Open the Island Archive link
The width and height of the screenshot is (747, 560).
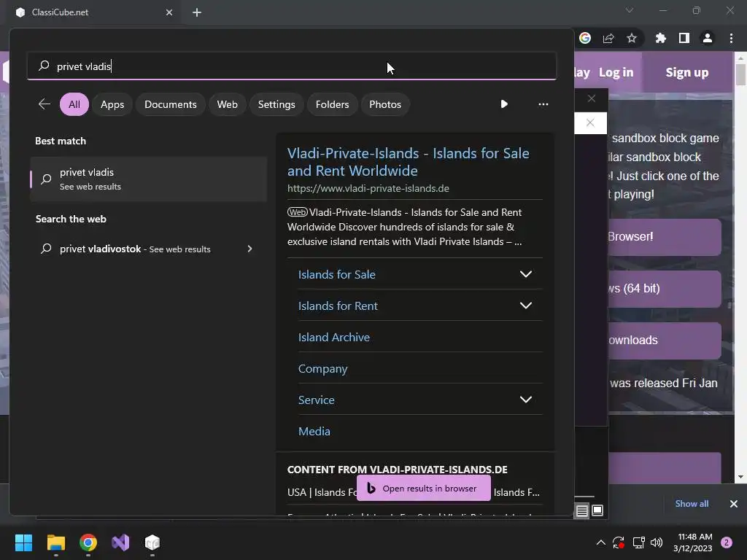tap(334, 337)
